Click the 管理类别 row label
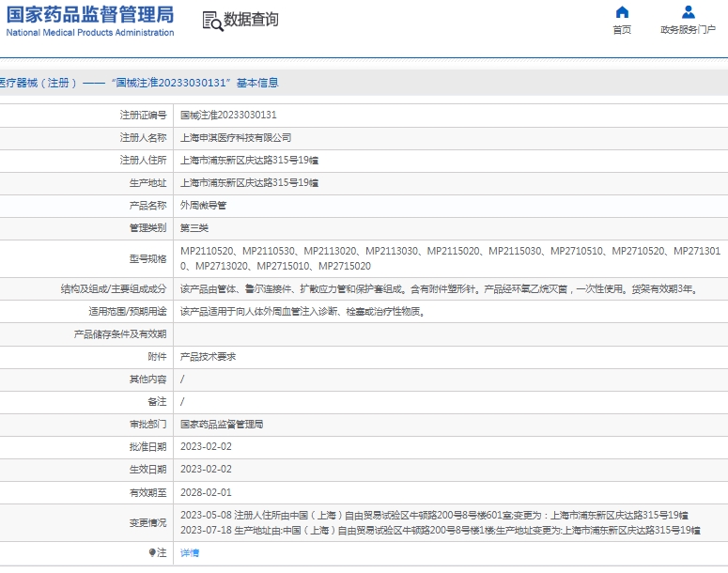The width and height of the screenshot is (728, 573). (x=147, y=228)
